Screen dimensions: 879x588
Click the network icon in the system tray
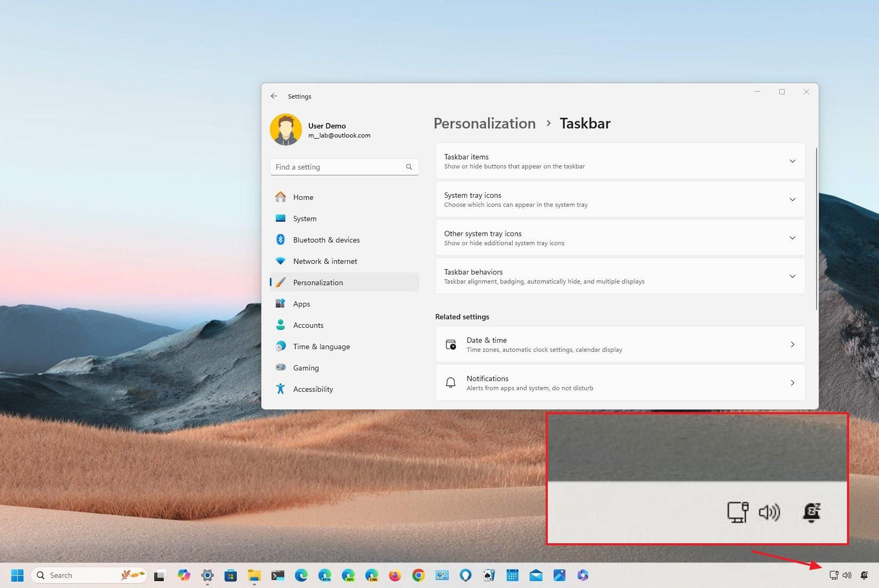(x=833, y=575)
